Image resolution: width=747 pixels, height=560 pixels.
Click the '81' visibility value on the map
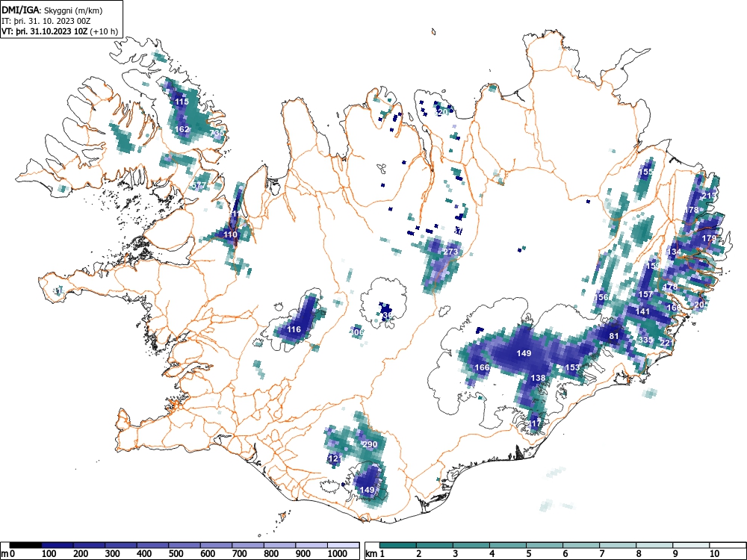click(x=613, y=336)
